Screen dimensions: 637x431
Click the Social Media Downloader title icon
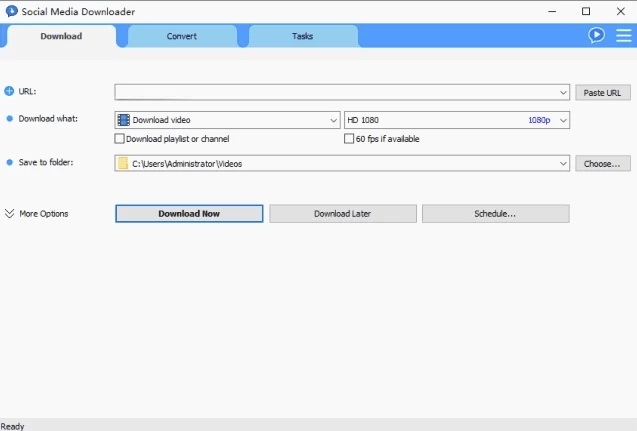click(x=11, y=11)
